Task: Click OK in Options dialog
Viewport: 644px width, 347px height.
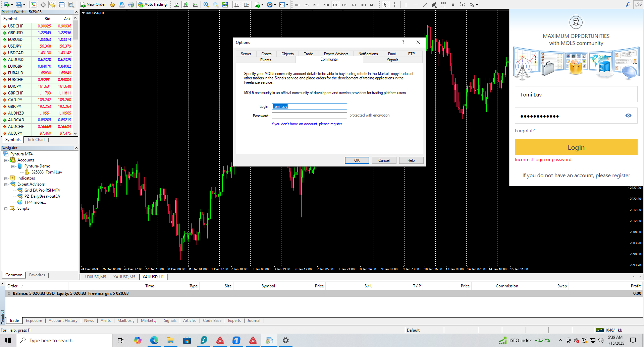Action: [x=357, y=160]
